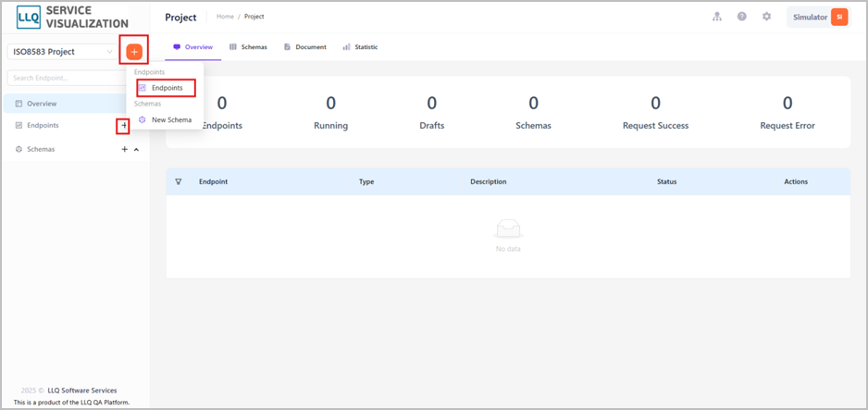Switch to the Document tab
This screenshot has height=410, width=868.
click(x=305, y=47)
